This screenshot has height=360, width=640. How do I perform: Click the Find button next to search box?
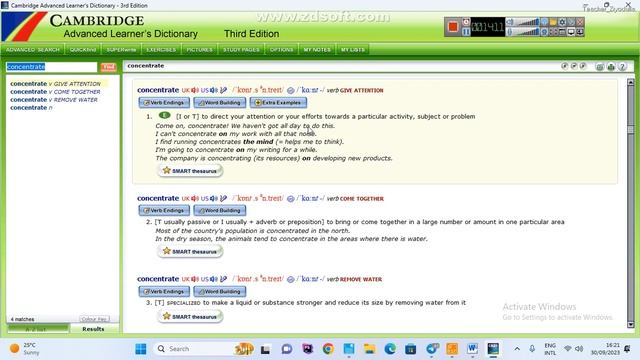click(109, 67)
